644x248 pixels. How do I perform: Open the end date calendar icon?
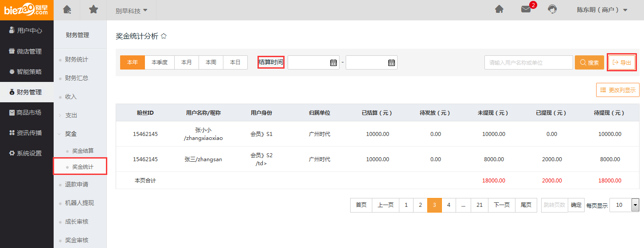coord(391,63)
